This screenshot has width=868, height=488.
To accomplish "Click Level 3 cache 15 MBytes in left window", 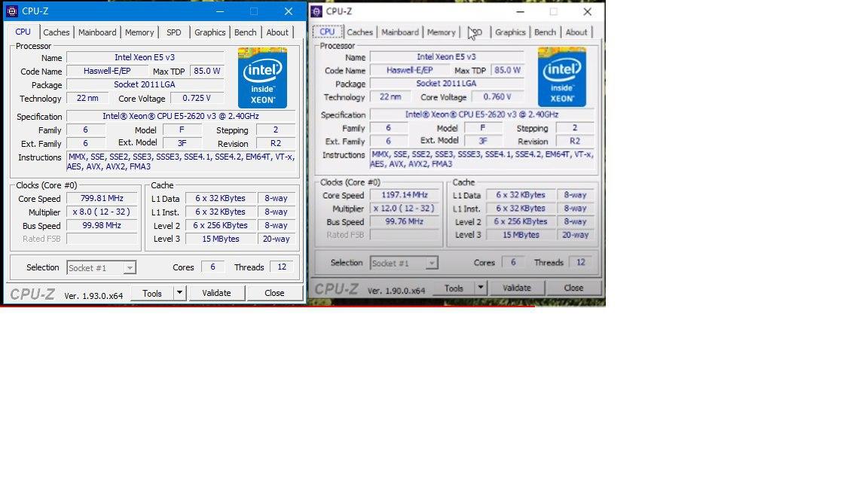I will [x=221, y=239].
